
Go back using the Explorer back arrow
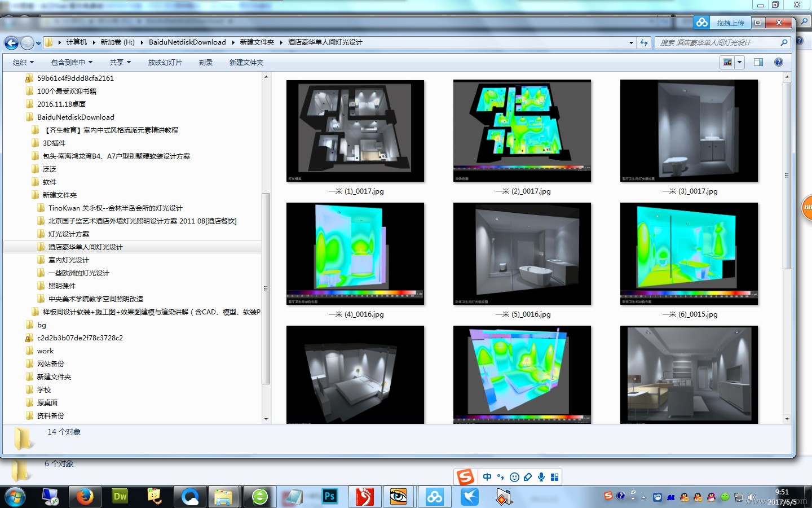pos(11,42)
